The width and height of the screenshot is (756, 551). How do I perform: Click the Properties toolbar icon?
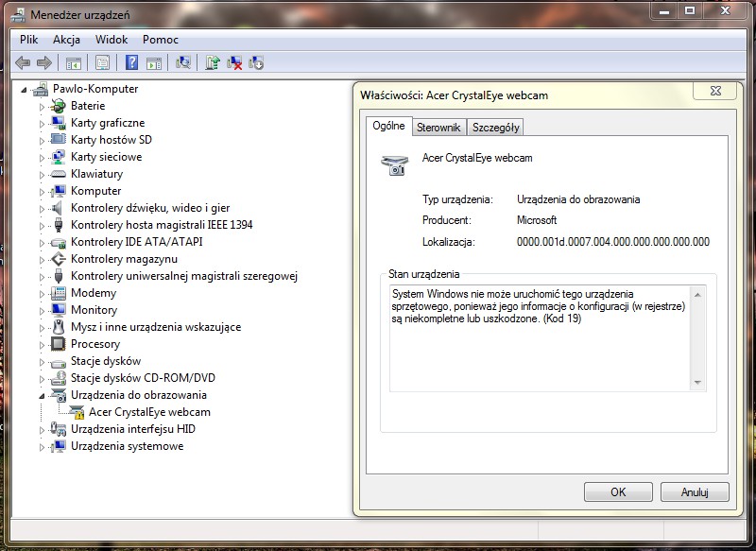(x=102, y=62)
